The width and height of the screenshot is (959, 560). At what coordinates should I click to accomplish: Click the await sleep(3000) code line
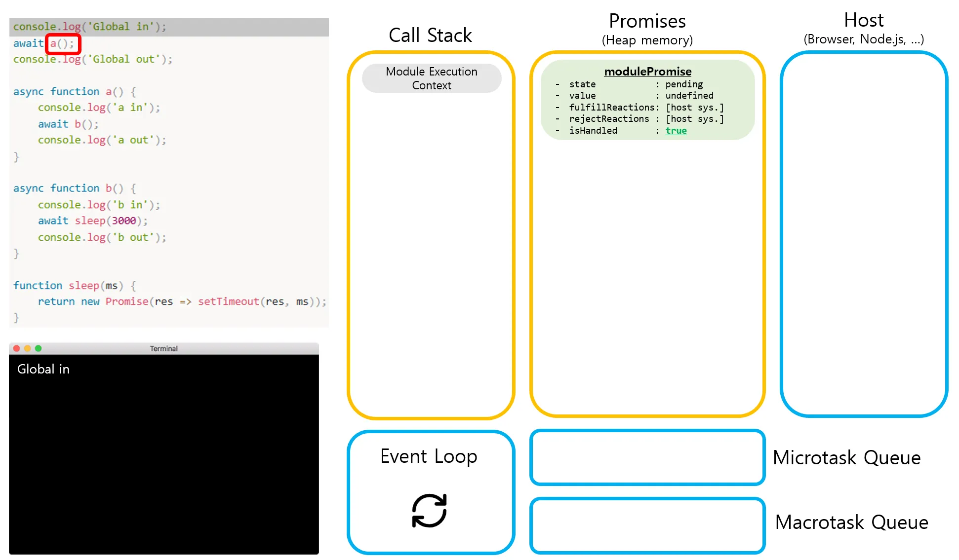click(x=93, y=221)
